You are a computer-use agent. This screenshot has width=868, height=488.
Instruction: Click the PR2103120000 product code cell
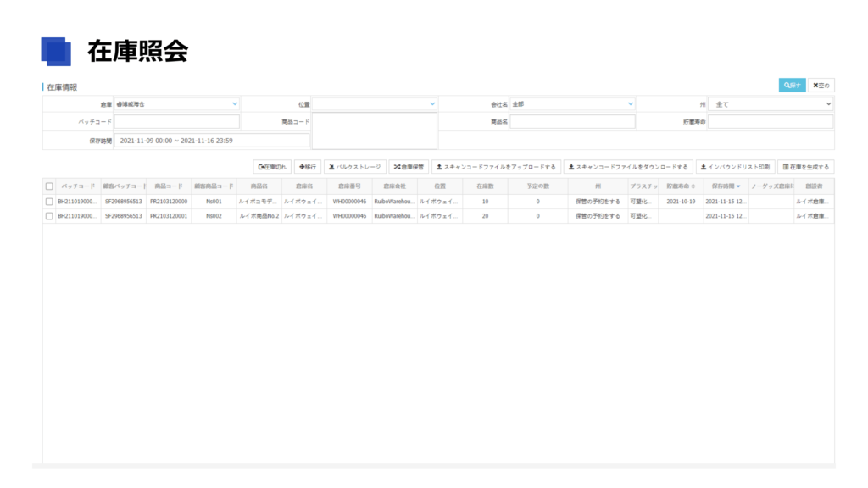(169, 202)
